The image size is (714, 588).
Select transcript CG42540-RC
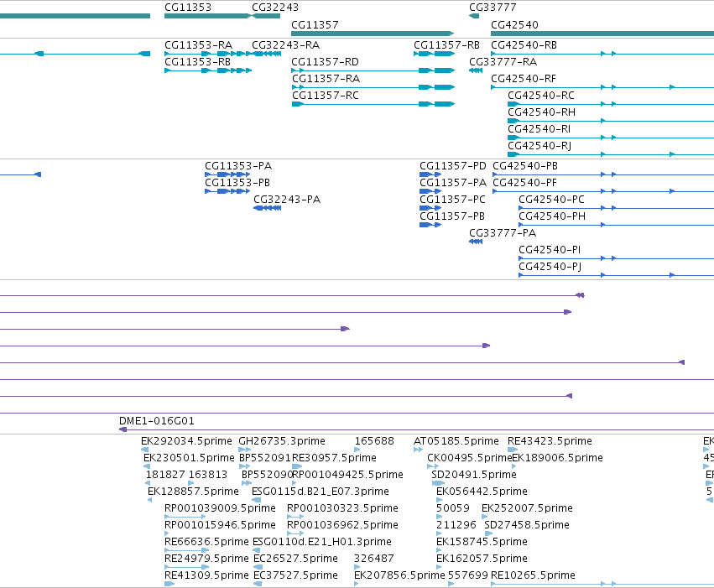(541, 96)
